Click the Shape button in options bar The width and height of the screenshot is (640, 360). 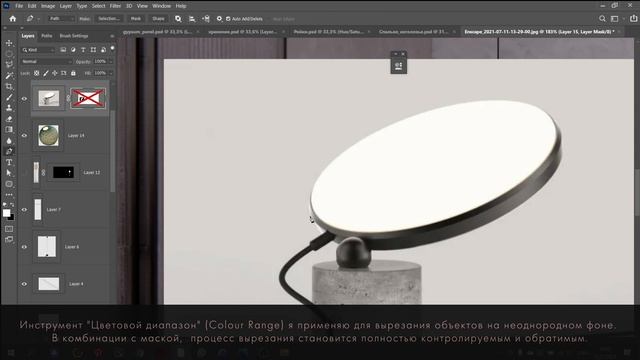(158, 19)
